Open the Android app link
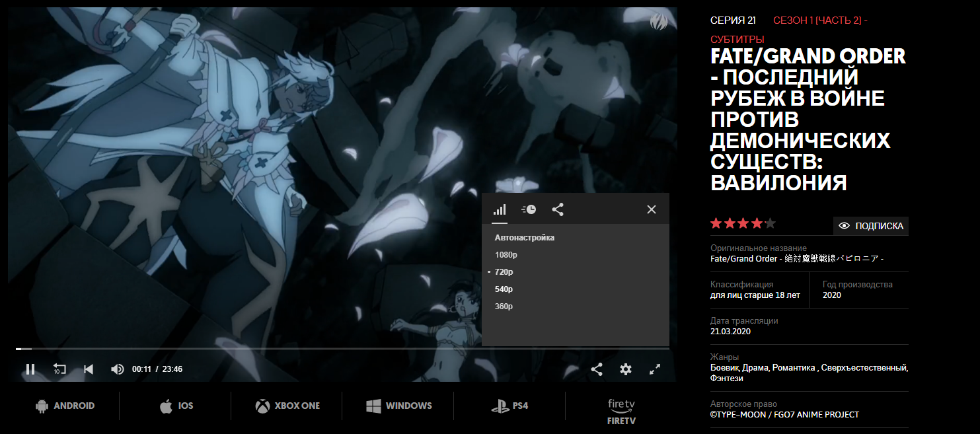The width and height of the screenshot is (980, 434). pos(65,406)
